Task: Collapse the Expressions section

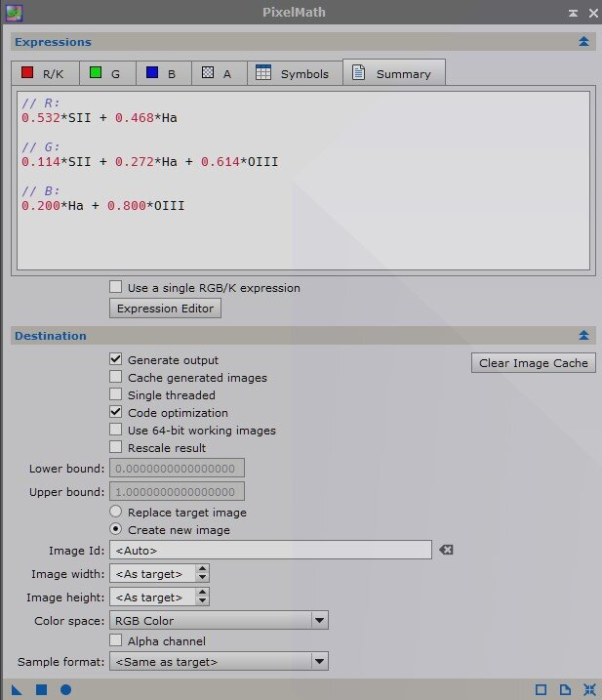Action: [x=583, y=42]
